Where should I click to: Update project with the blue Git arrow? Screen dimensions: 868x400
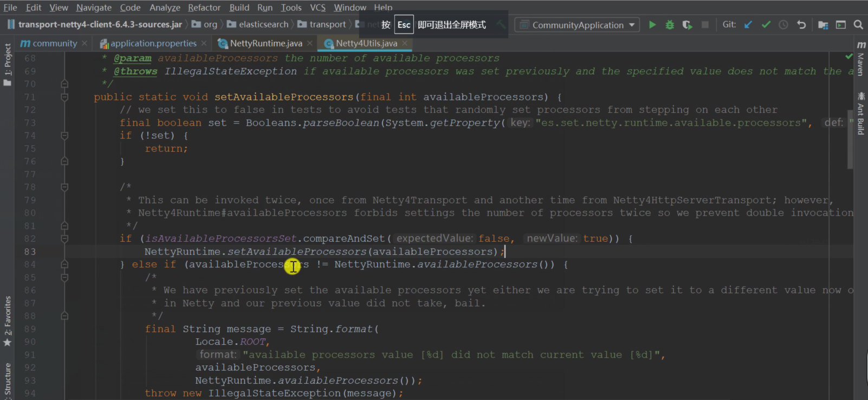748,25
